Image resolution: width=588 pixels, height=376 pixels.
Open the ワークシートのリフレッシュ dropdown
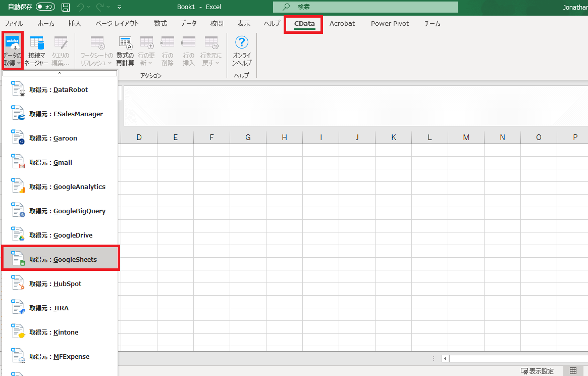96,51
